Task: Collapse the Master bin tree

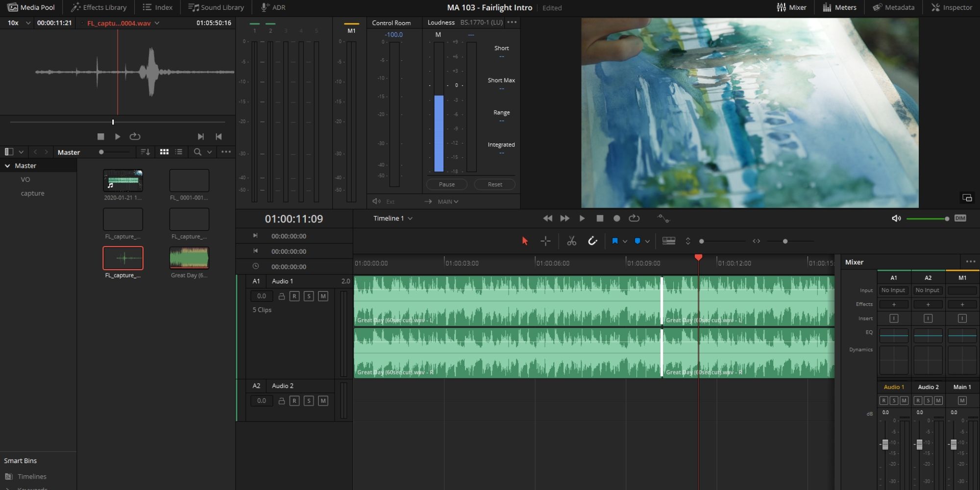Action: (8, 166)
